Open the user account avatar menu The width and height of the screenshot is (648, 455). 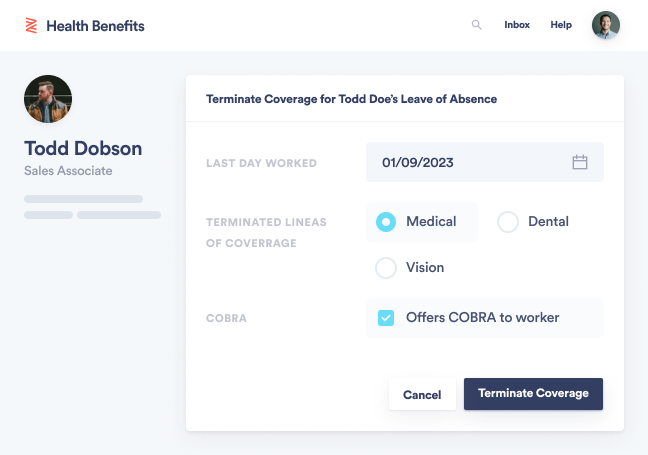coord(605,25)
